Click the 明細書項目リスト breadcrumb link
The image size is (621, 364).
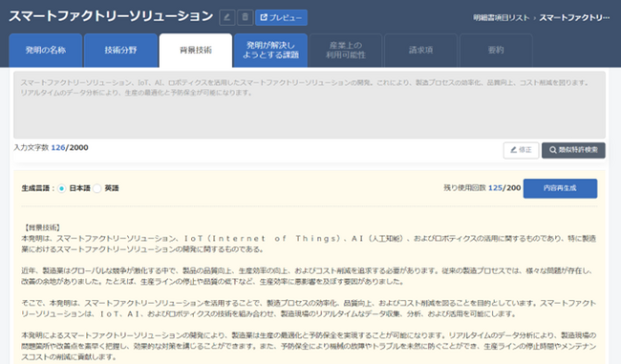click(x=501, y=18)
